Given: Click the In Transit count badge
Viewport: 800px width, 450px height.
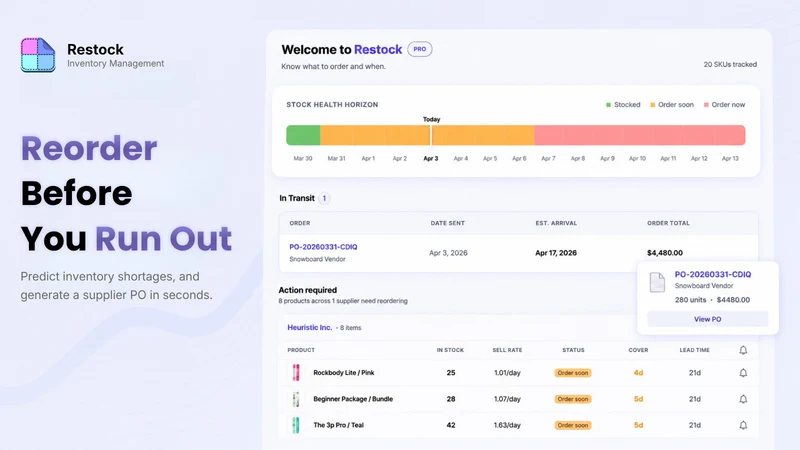Looking at the screenshot, I should (x=324, y=198).
